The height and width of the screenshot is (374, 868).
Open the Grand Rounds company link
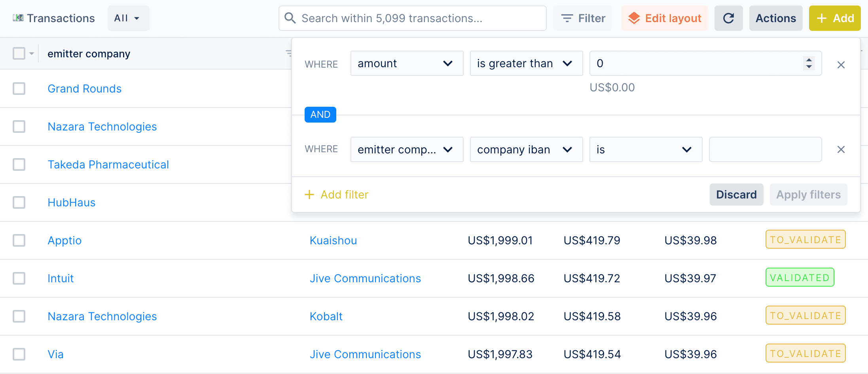point(84,89)
